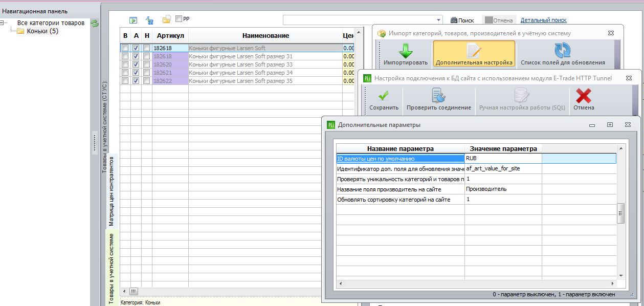Click the yellow folder icon in toolbar

167,19
